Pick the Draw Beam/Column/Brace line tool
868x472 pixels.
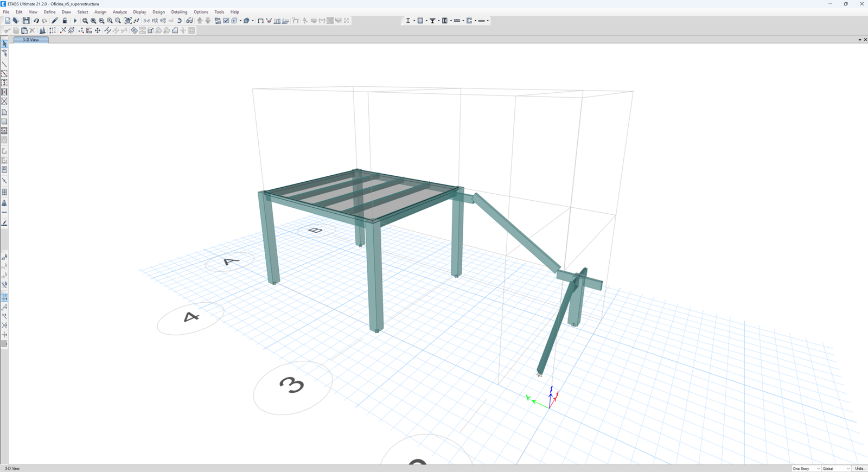4,65
